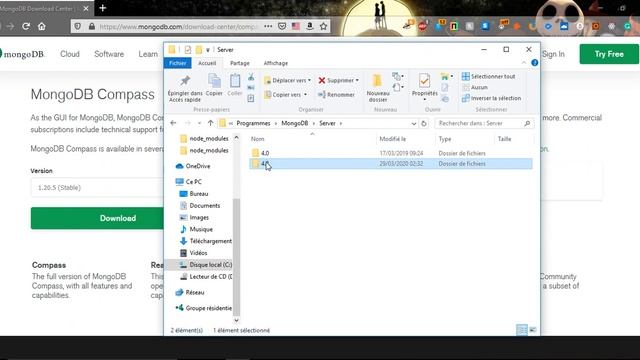Click the green Download button
The image size is (640, 360).
pos(97,218)
